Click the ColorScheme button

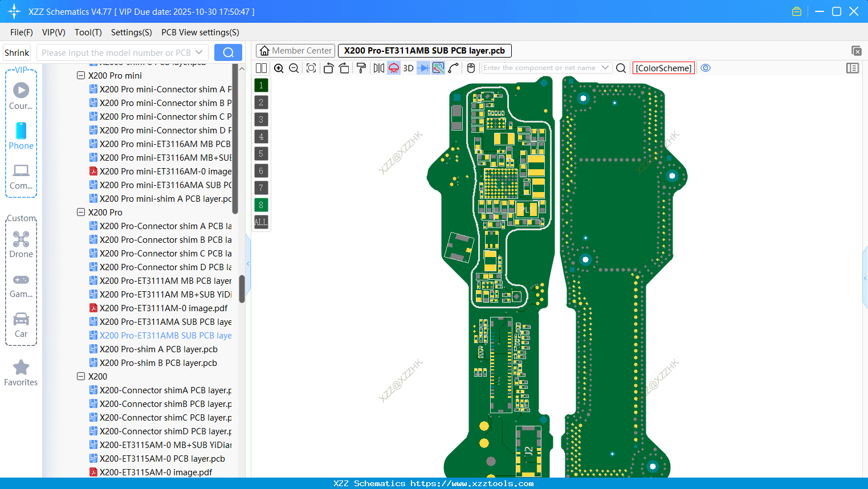point(663,68)
